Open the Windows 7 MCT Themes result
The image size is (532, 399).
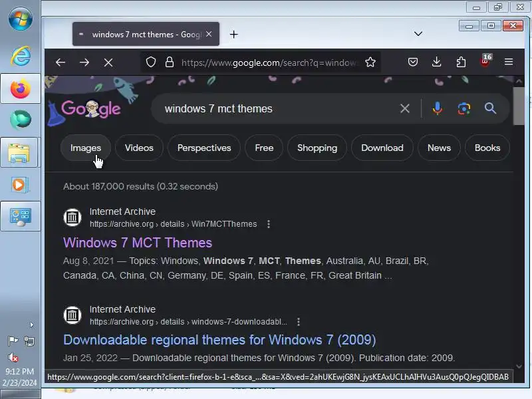[138, 243]
